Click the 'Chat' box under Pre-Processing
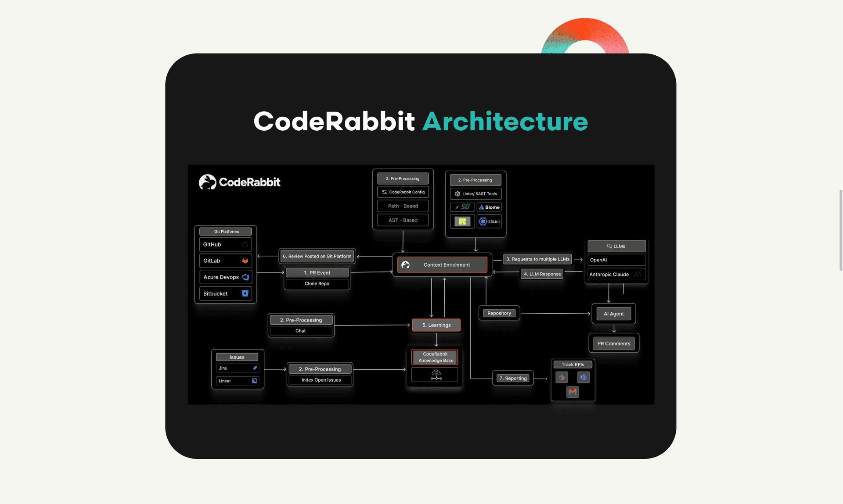This screenshot has height=504, width=843. pos(301,331)
